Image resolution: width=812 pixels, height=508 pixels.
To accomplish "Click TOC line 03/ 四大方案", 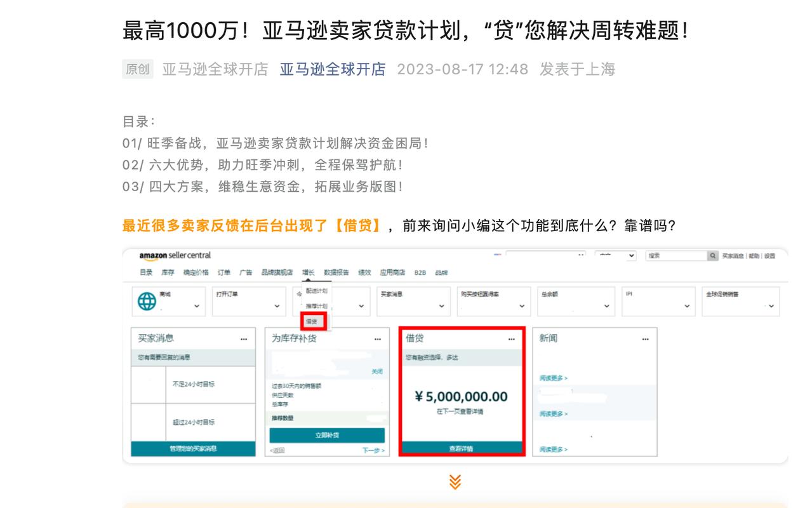I will click(262, 187).
